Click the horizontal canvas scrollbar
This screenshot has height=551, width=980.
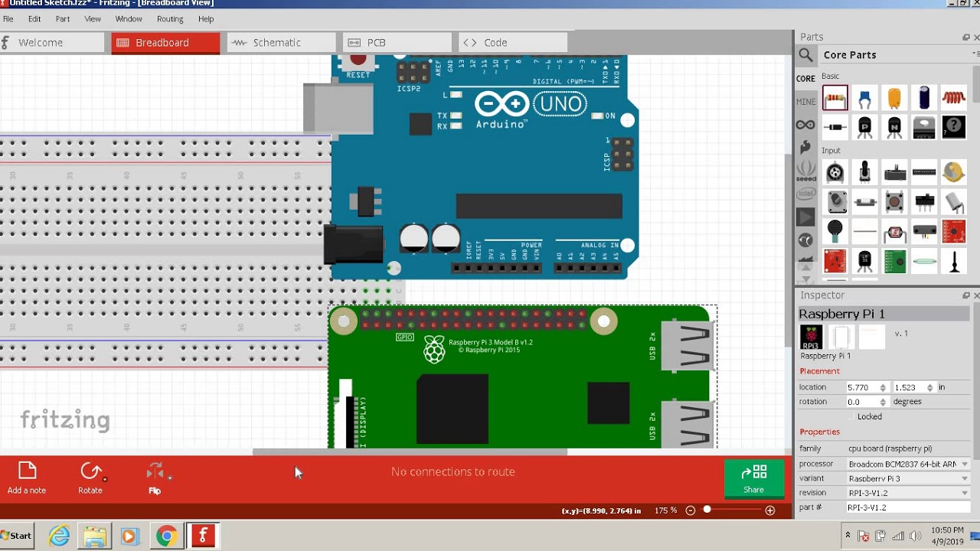tap(410, 452)
